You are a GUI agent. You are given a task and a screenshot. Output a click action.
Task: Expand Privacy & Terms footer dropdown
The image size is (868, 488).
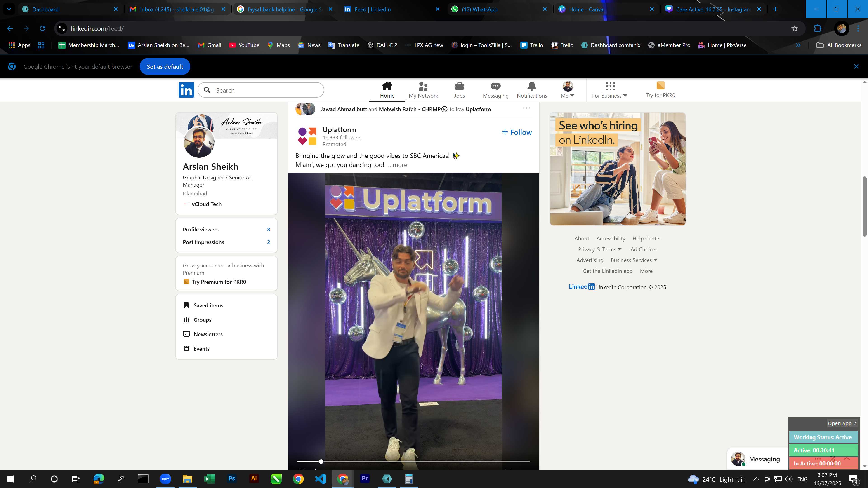point(599,249)
